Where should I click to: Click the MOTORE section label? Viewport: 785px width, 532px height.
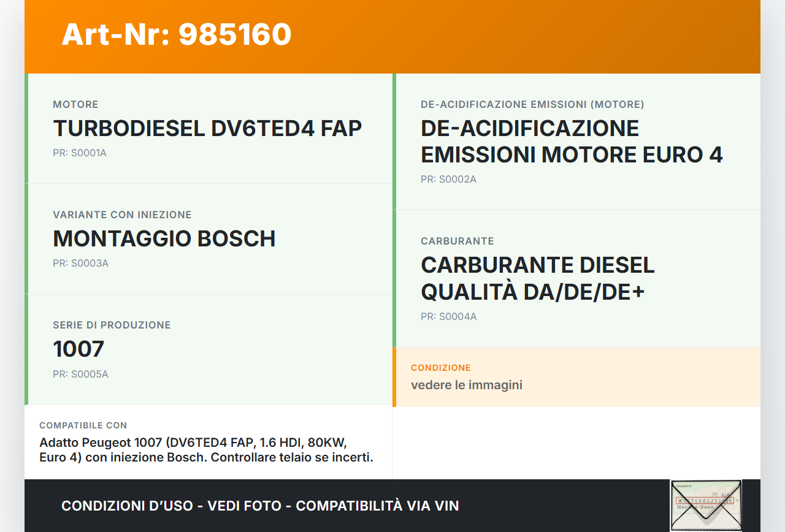click(75, 105)
